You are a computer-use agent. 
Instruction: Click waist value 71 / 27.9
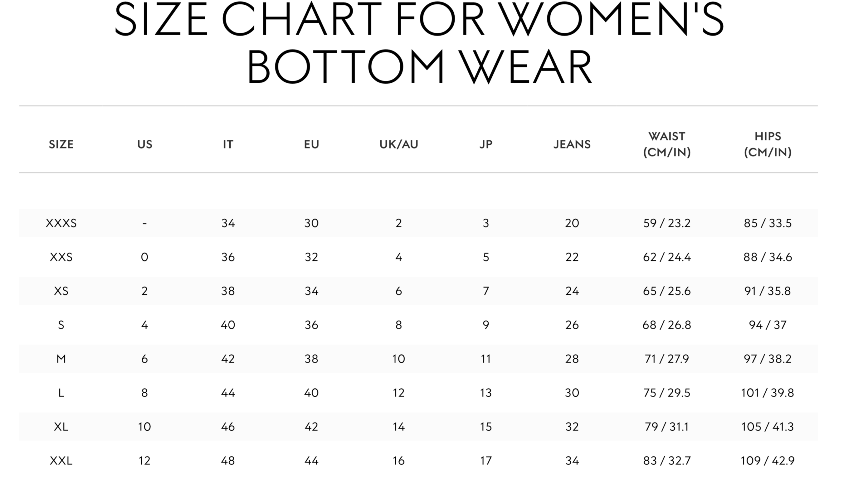[667, 359]
